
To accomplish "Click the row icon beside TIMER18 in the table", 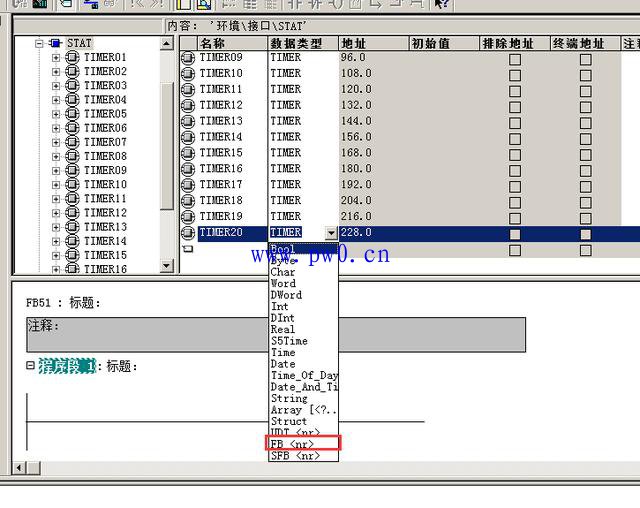I will (188, 201).
